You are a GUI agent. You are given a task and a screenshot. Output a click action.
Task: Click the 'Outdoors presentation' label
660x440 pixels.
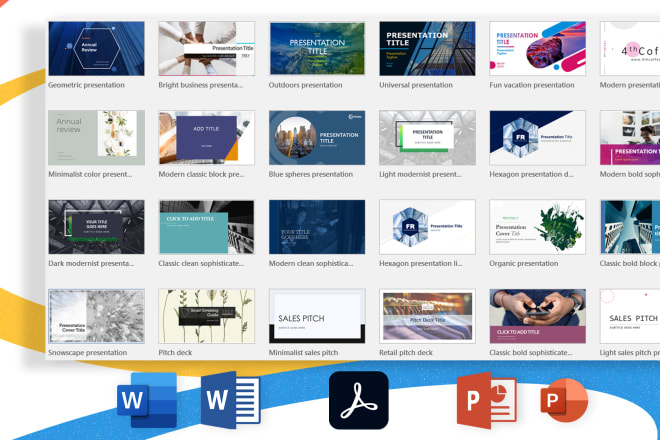tap(306, 85)
